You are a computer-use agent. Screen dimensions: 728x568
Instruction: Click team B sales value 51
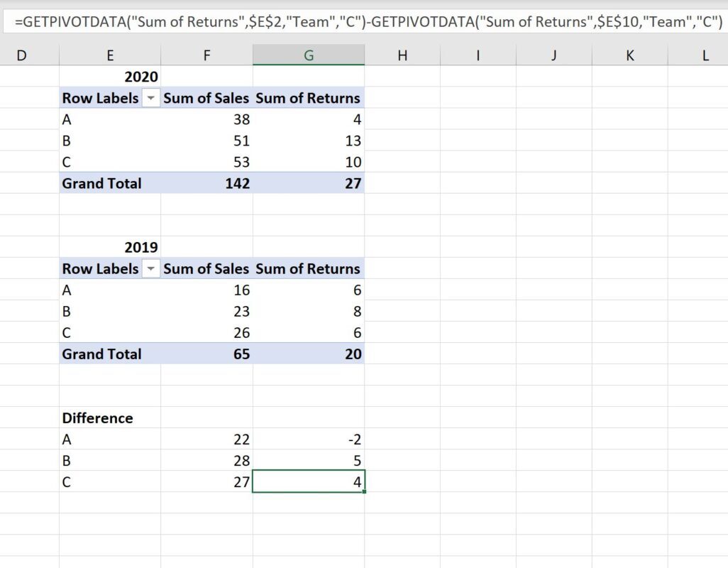(x=206, y=141)
